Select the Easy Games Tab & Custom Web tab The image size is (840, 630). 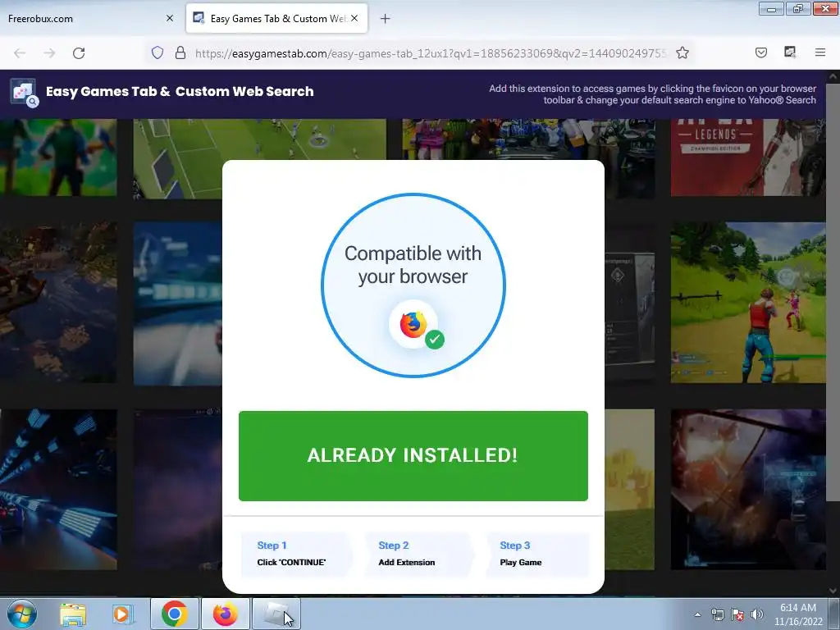point(276,18)
